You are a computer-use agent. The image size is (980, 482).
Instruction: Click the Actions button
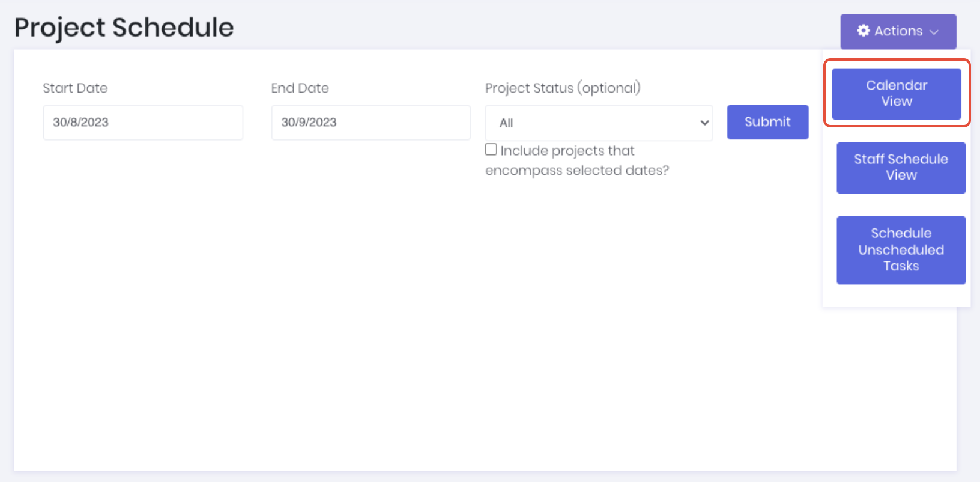click(x=898, y=31)
